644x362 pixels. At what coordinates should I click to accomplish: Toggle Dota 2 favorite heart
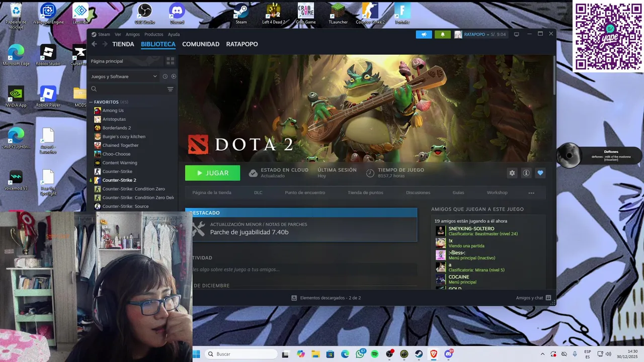tap(540, 173)
